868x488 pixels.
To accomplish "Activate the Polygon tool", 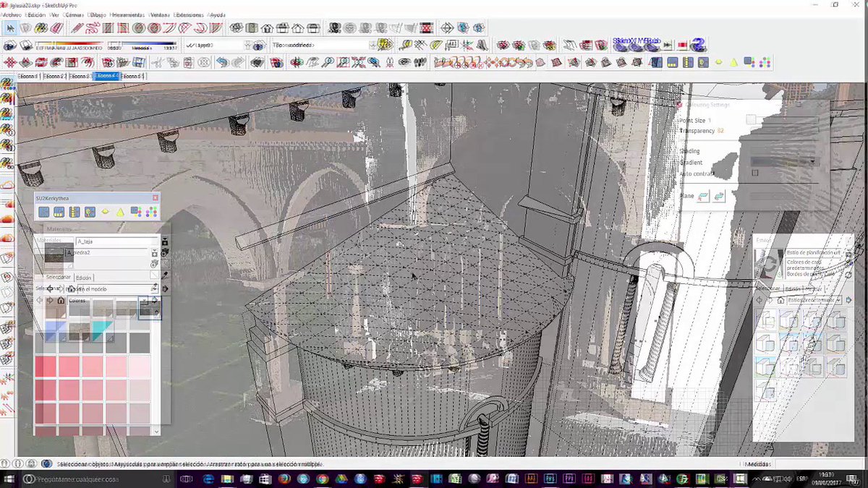I will (153, 28).
